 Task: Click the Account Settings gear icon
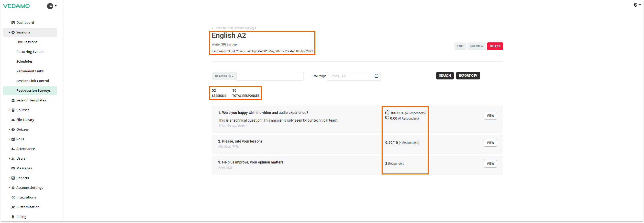[13, 188]
